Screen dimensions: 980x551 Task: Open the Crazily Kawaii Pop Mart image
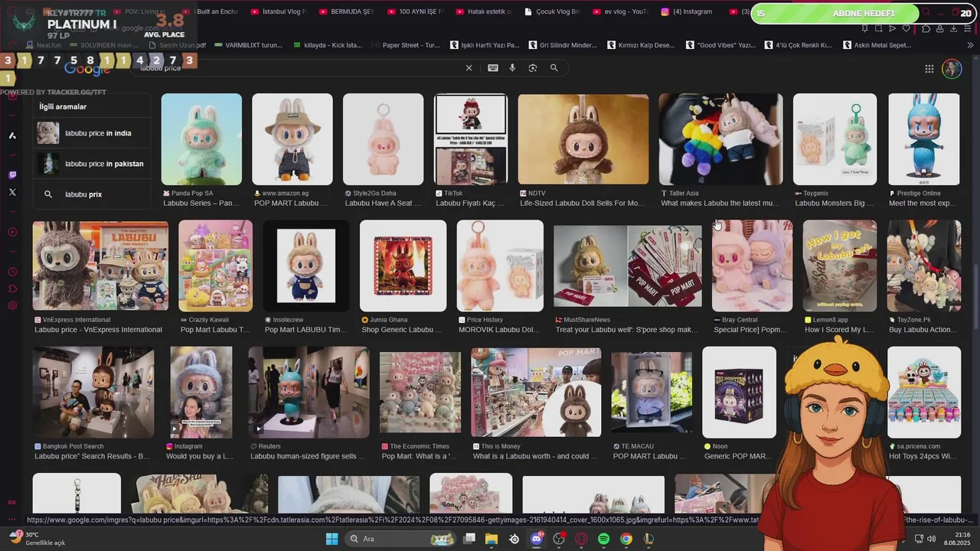pyautogui.click(x=216, y=266)
